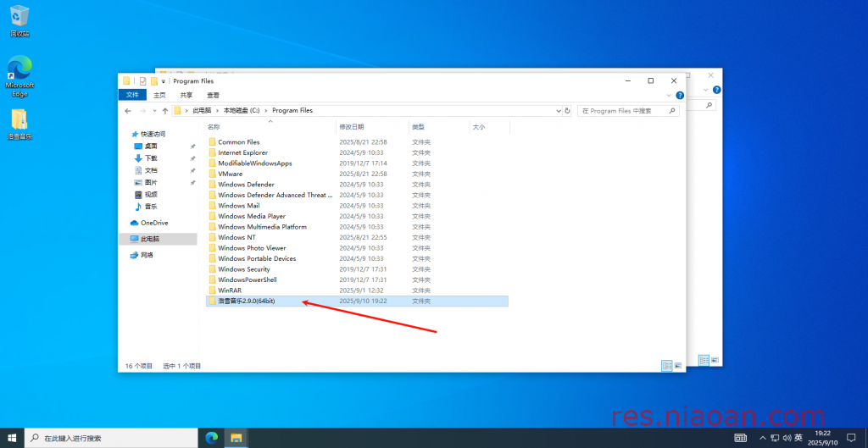
Task: Open the taskbar clock showing 19:22
Action: click(x=822, y=438)
